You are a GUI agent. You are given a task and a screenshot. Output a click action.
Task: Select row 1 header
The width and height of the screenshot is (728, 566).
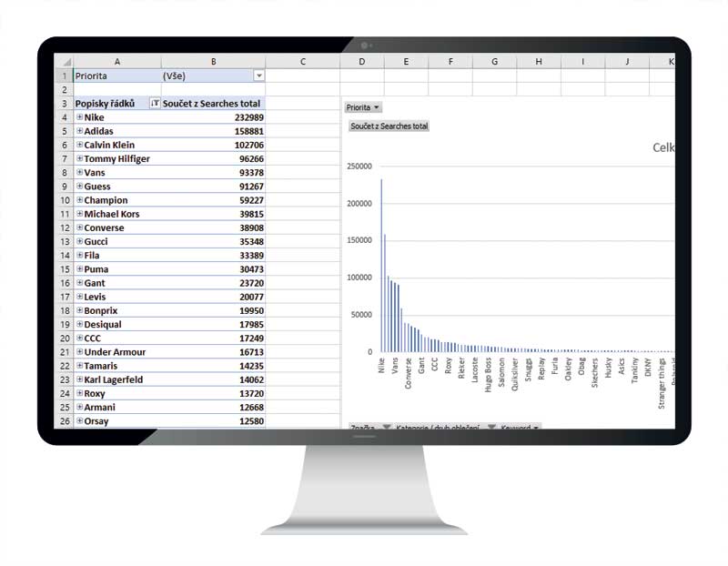(64, 76)
